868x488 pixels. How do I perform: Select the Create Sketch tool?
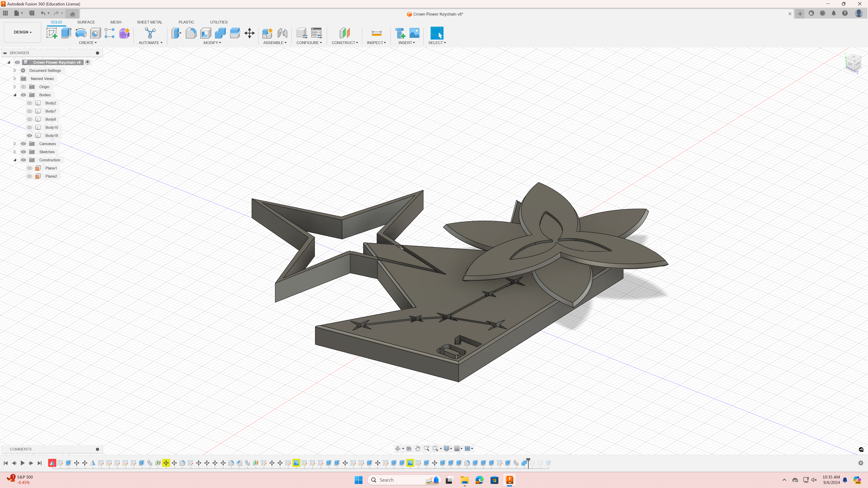[x=52, y=33]
